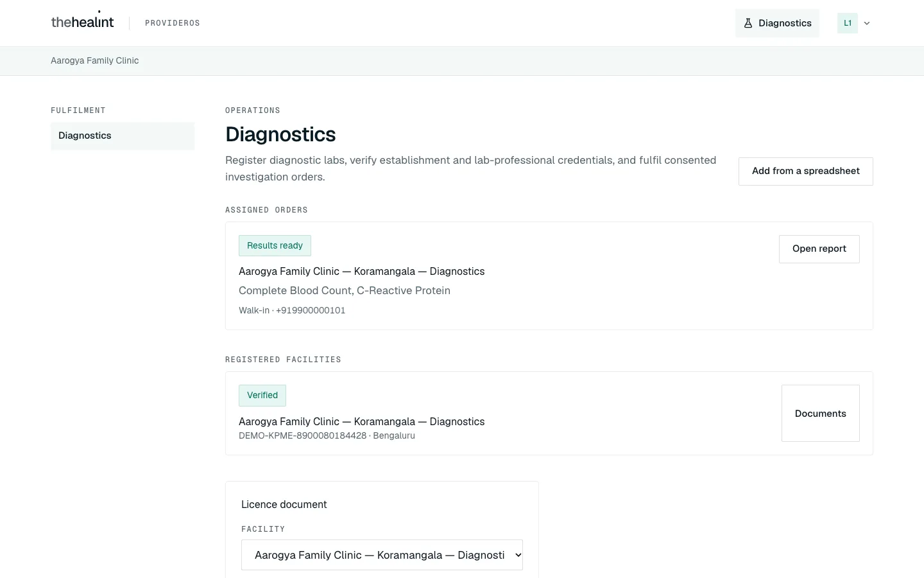Click Complete Blood Count, C-Reactive Protein text
Viewport: 924px width, 578px height.
coord(345,290)
